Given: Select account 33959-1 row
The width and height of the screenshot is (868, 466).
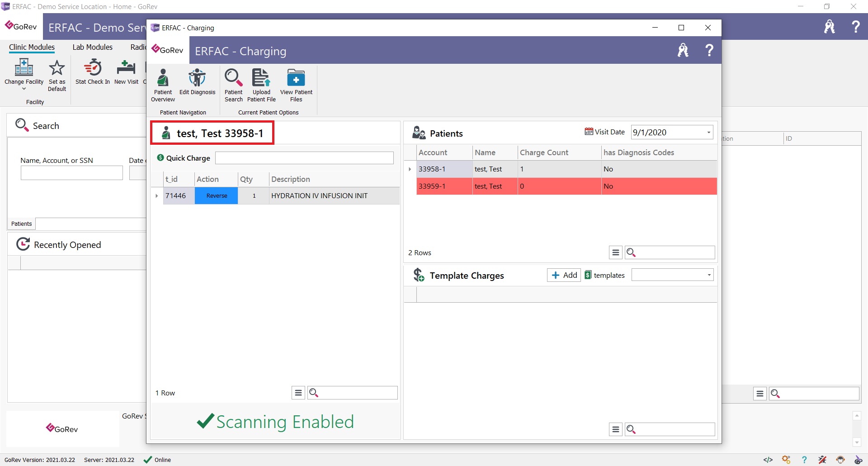Looking at the screenshot, I should [x=566, y=186].
